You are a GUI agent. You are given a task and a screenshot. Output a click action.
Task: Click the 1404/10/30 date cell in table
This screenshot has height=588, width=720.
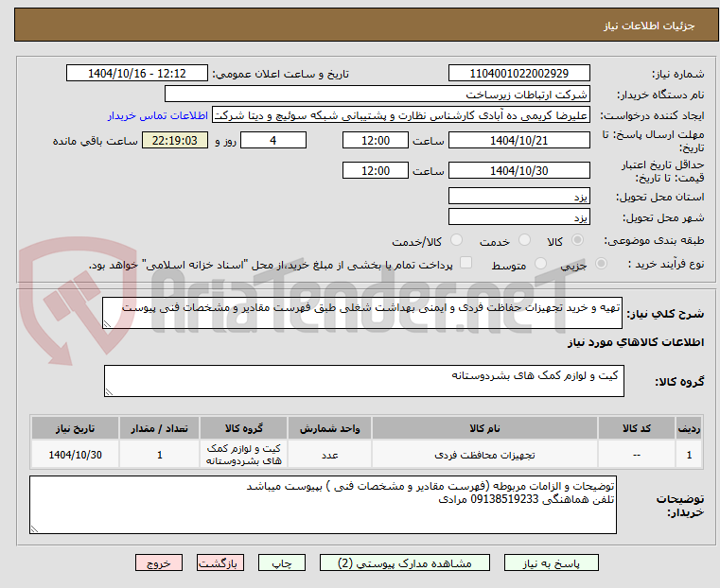(76, 455)
